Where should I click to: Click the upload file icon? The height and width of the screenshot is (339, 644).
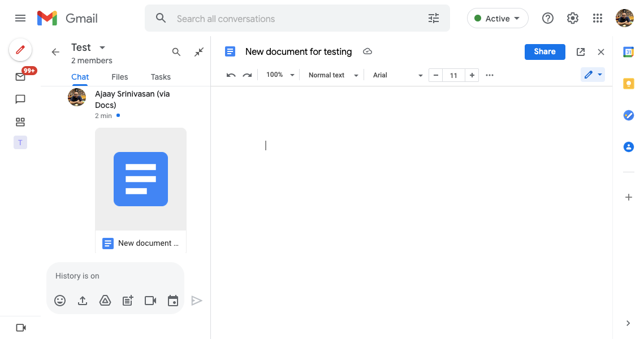(83, 301)
